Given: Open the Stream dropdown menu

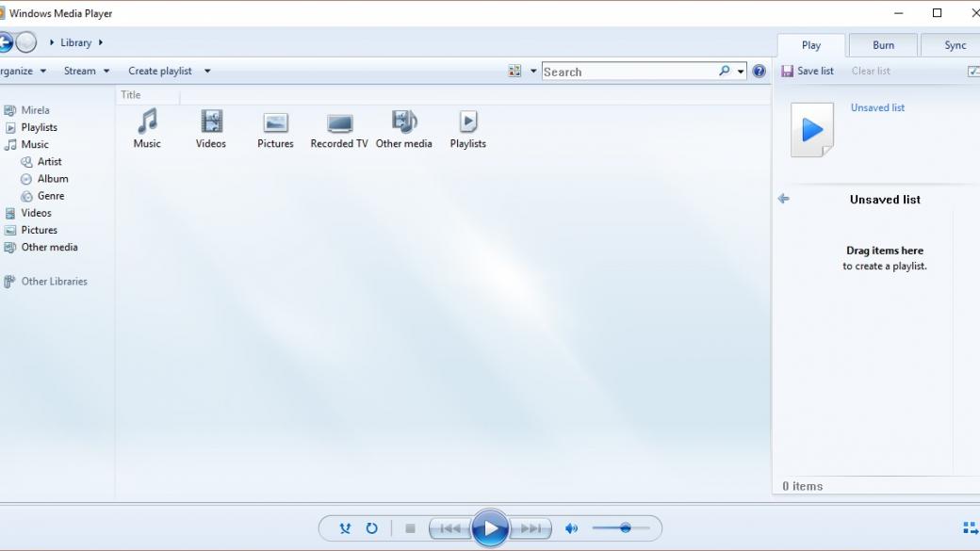Looking at the screenshot, I should tap(87, 71).
